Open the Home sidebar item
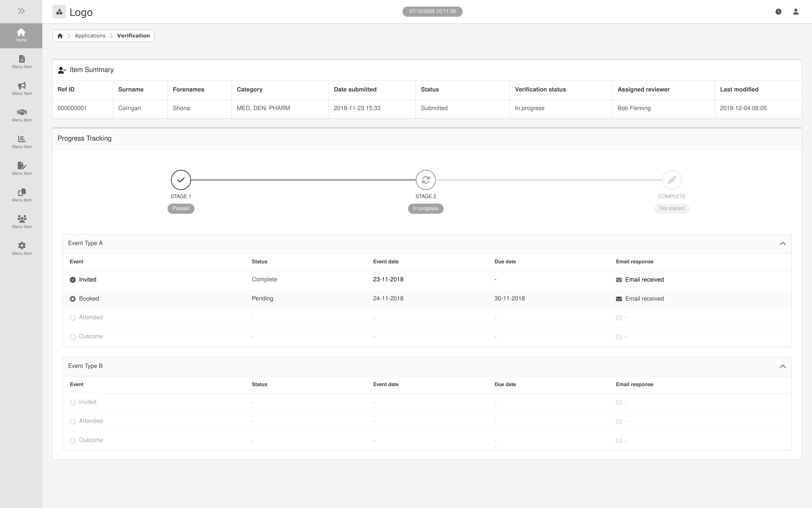812x508 pixels. click(21, 35)
